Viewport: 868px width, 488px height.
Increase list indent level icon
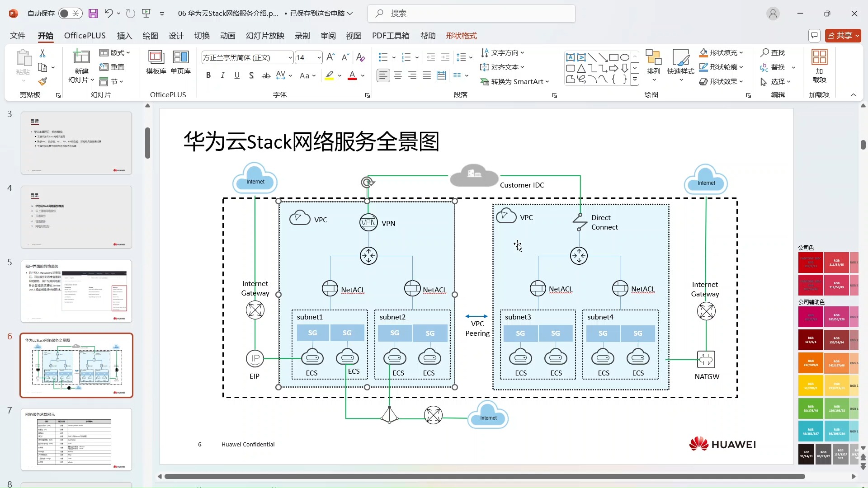point(445,57)
